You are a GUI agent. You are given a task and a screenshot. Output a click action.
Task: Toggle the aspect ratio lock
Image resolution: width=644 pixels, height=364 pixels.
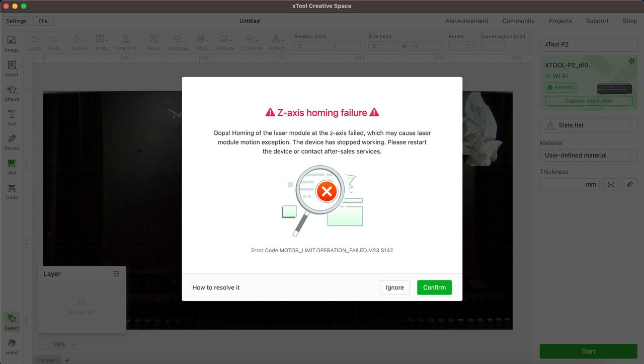pos(404,46)
